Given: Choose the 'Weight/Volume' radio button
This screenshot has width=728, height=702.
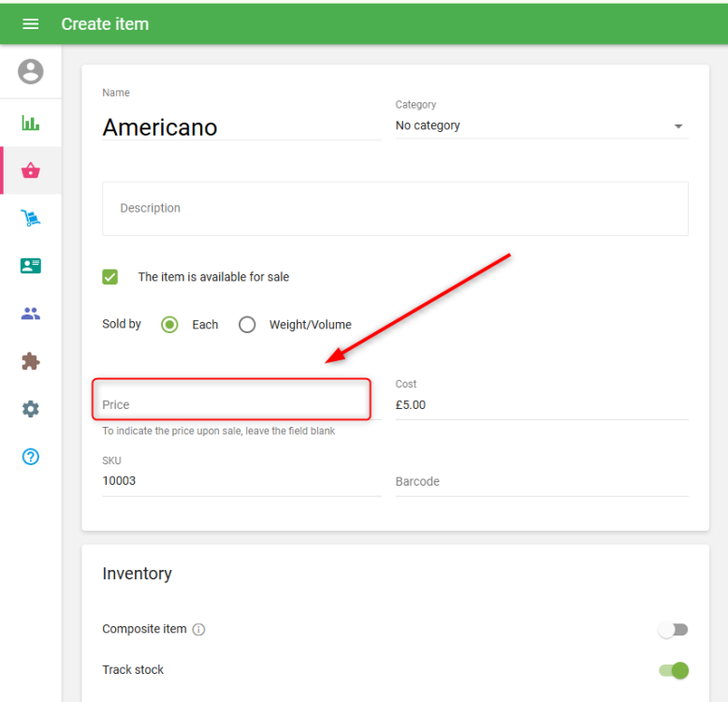Looking at the screenshot, I should coord(247,325).
